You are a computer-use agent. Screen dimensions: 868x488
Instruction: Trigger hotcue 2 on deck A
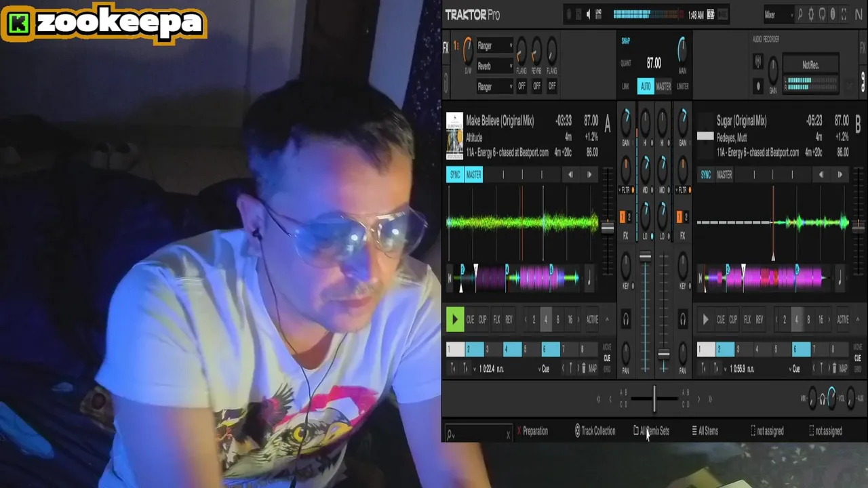coord(474,349)
